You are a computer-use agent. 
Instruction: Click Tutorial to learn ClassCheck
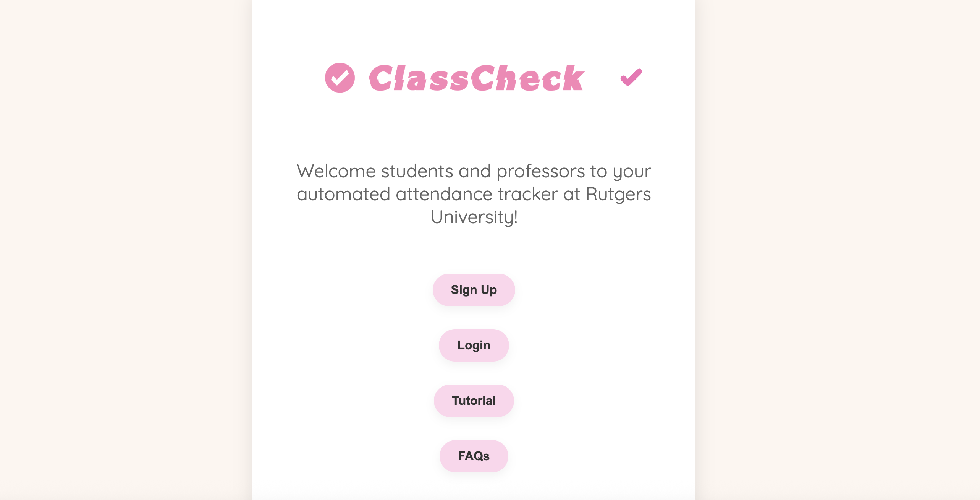tap(474, 401)
